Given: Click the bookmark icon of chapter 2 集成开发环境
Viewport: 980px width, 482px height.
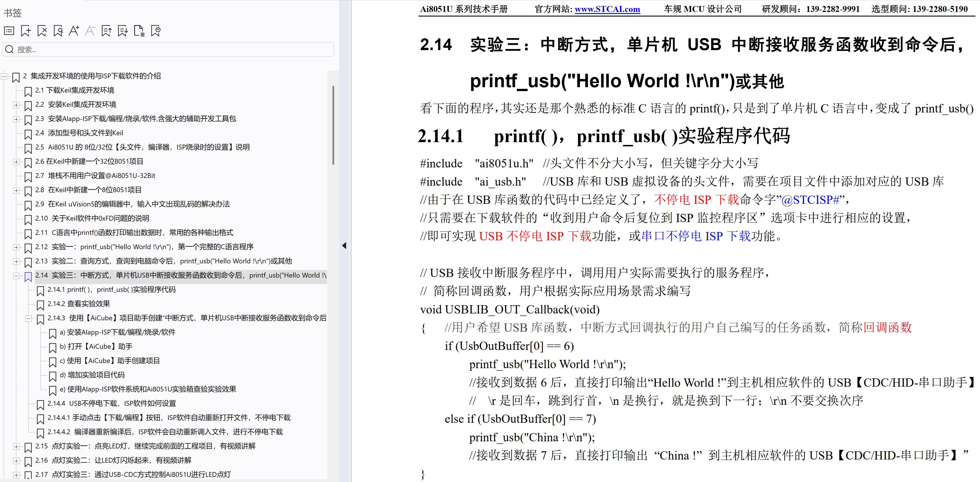Looking at the screenshot, I should (x=16, y=77).
